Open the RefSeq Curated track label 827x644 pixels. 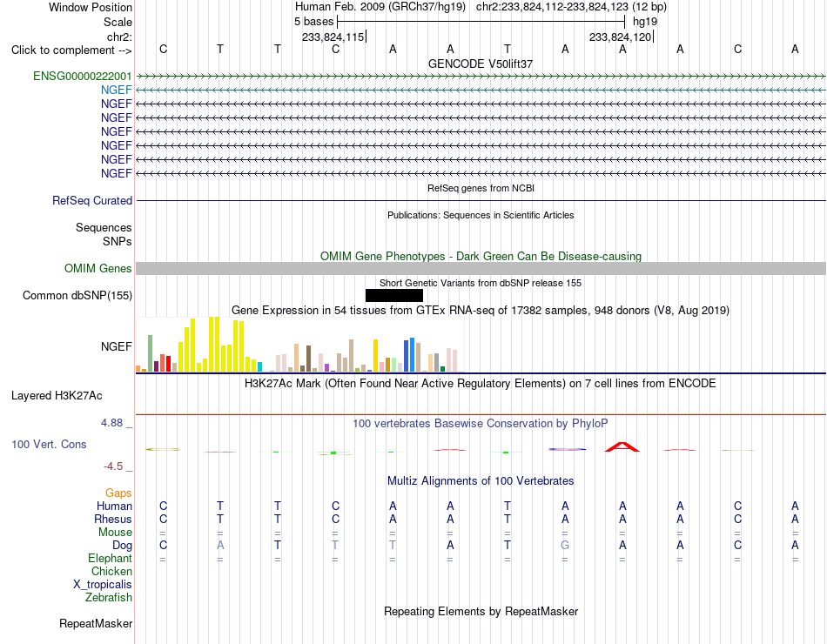[x=91, y=200]
